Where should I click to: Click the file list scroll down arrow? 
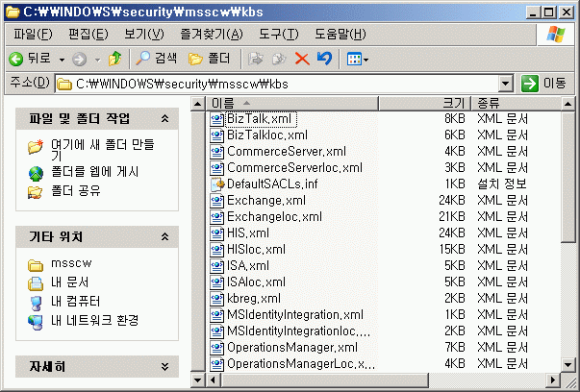coord(567,365)
